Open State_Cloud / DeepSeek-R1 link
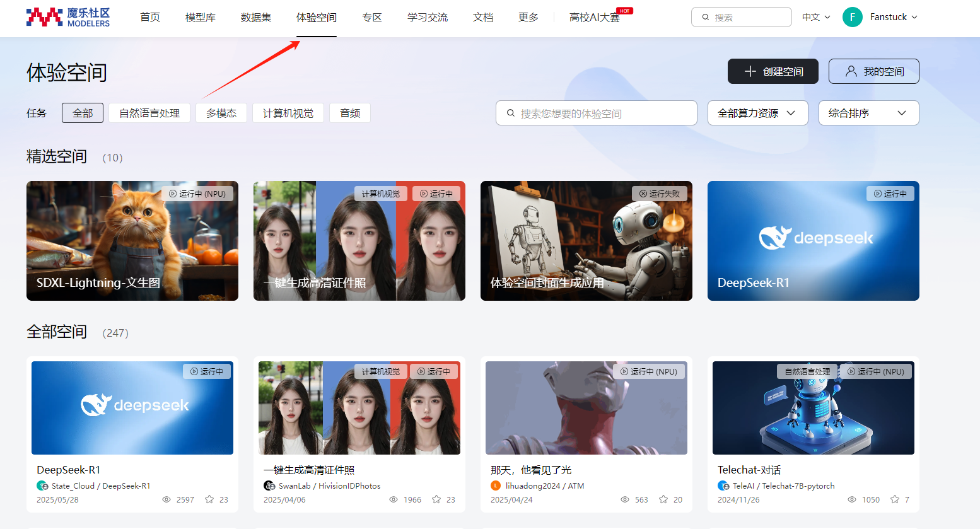The image size is (980, 529). coord(101,485)
